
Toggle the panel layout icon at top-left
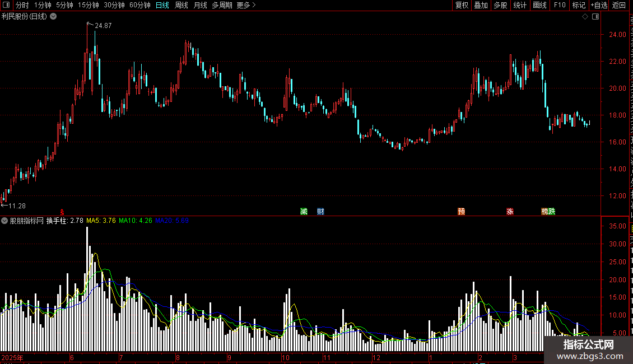click(6, 5)
